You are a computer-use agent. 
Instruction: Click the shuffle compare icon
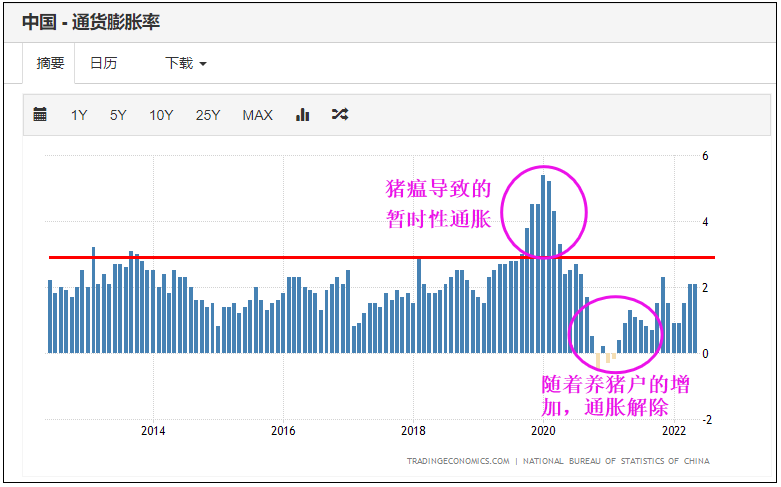click(x=340, y=115)
